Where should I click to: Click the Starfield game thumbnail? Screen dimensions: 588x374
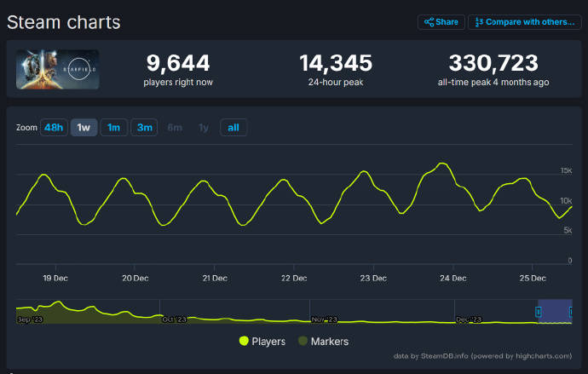tap(57, 70)
